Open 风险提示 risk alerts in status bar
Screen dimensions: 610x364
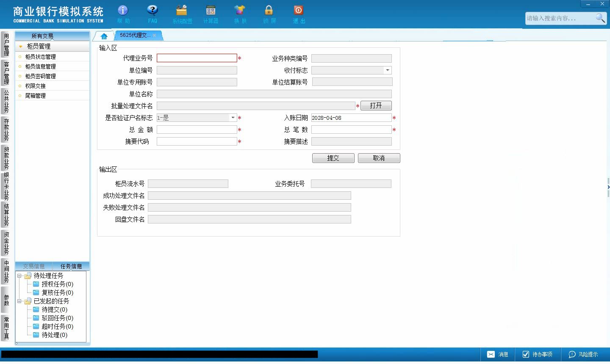[x=583, y=354]
